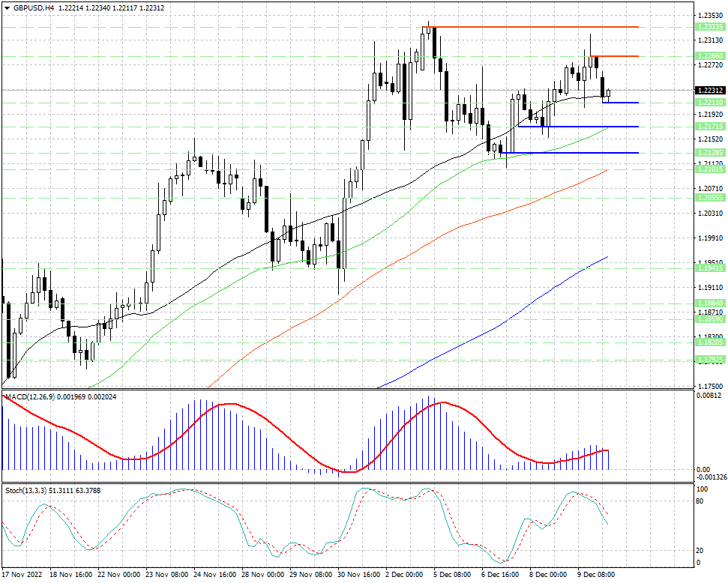Click the 18 Nov 16:00 date label
Viewport: 728px width, 583px height.
(x=70, y=575)
